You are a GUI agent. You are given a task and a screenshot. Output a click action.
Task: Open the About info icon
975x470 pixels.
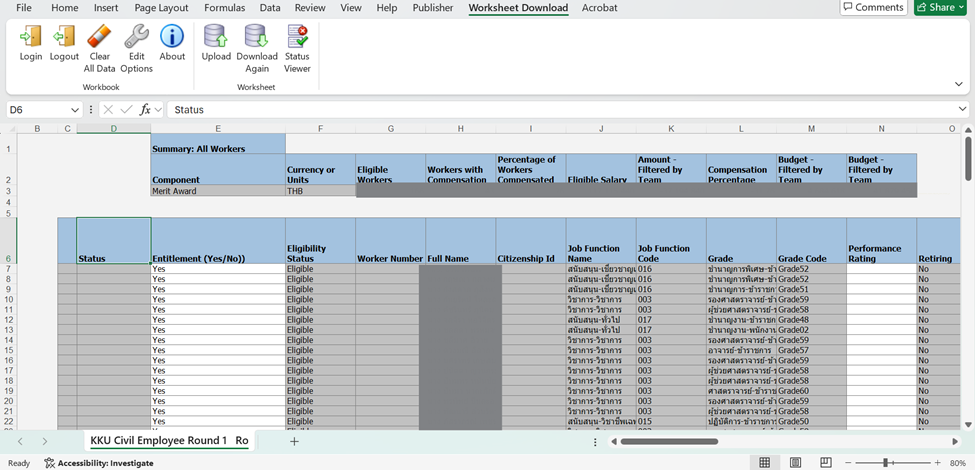[x=172, y=43]
